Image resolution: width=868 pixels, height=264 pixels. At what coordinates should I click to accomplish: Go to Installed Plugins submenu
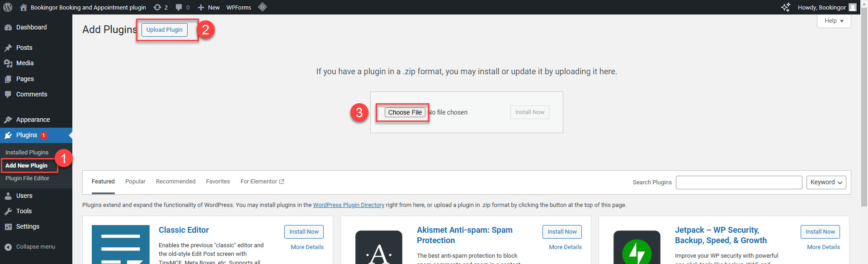tap(27, 153)
